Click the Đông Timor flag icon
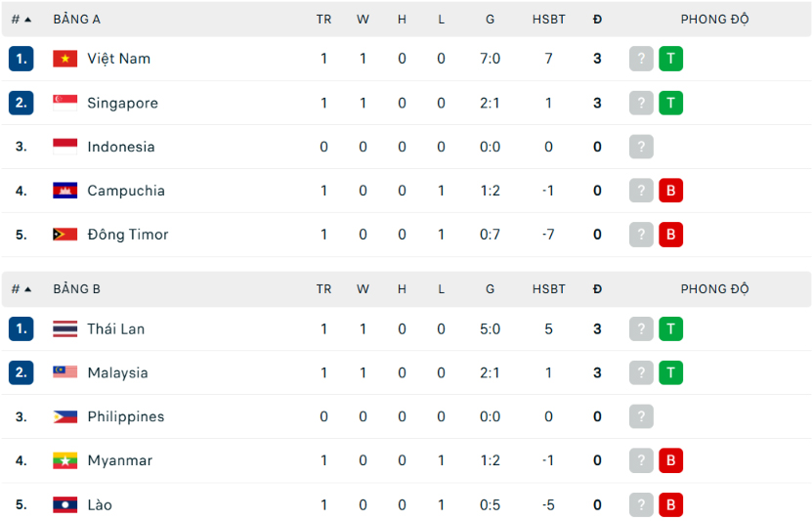 tap(64, 235)
